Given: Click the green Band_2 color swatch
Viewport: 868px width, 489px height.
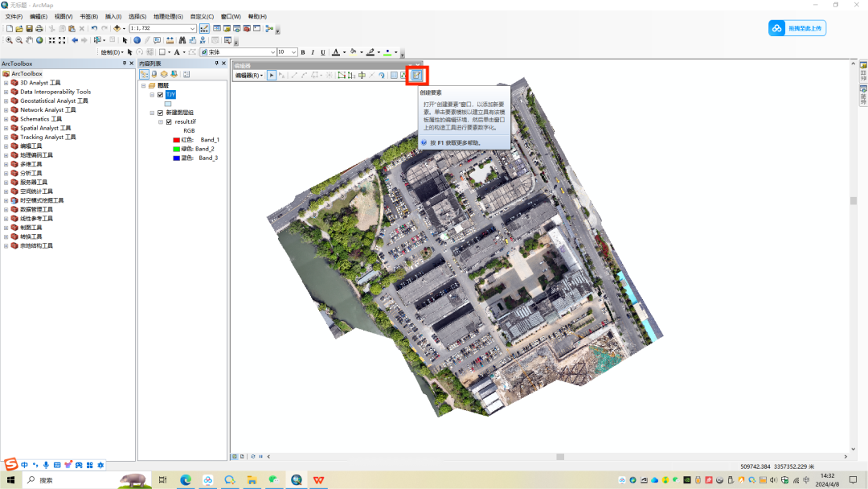Looking at the screenshot, I should [177, 149].
